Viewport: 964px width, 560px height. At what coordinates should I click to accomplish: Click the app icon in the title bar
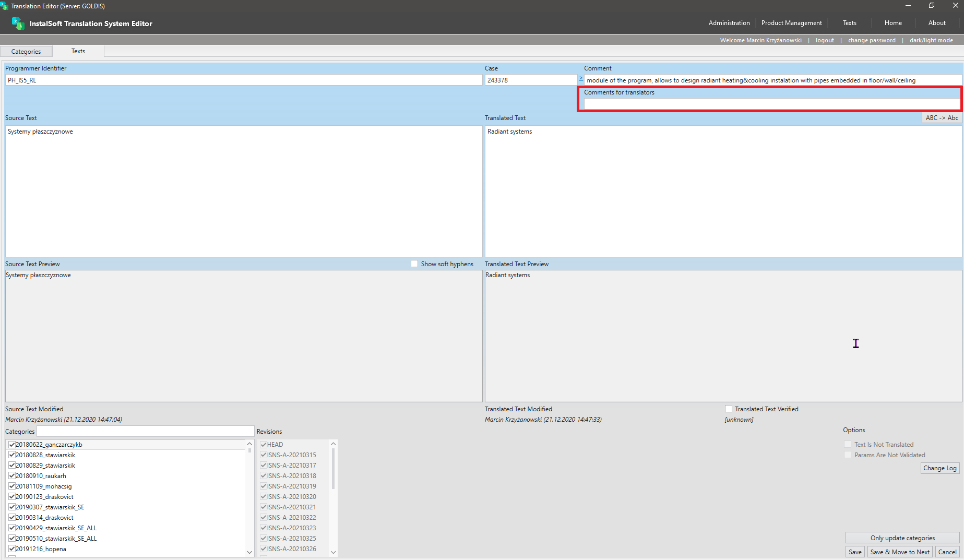5,6
